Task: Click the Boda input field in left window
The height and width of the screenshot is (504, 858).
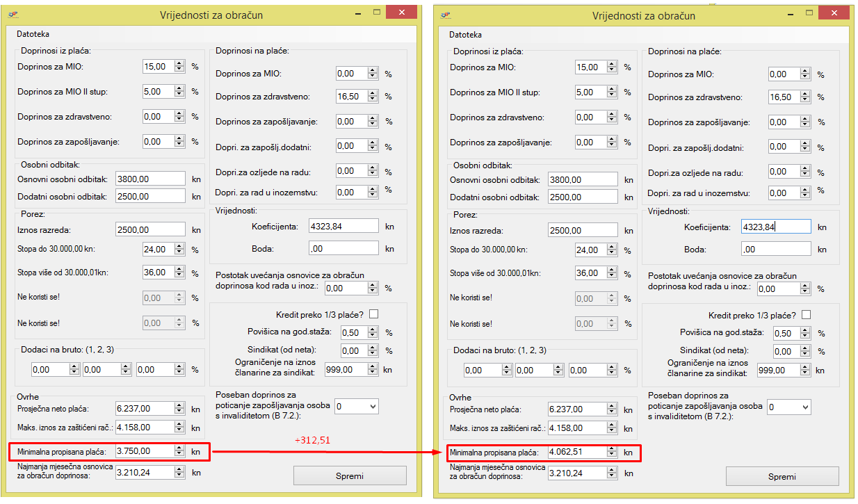Action: [343, 248]
